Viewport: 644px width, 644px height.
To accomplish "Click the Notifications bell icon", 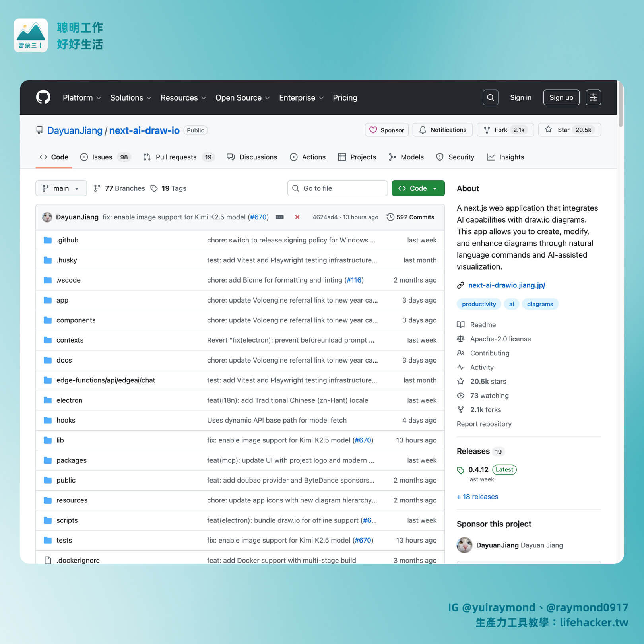I will coord(423,130).
